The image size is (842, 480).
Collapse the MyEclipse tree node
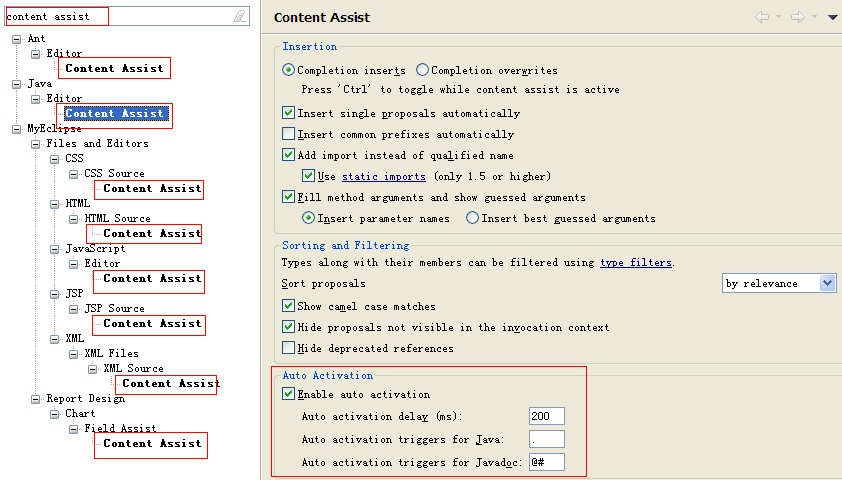coord(17,129)
